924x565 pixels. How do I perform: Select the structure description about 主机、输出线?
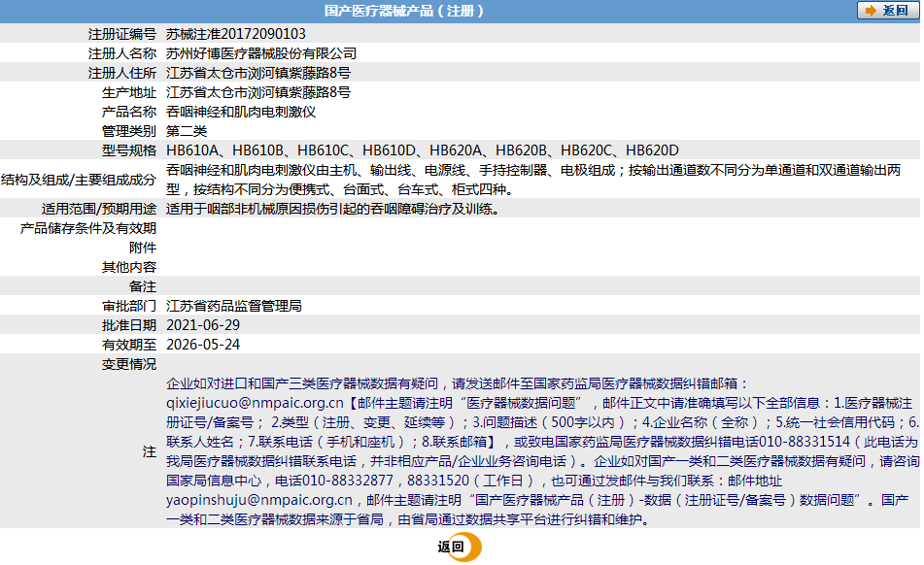(533, 180)
